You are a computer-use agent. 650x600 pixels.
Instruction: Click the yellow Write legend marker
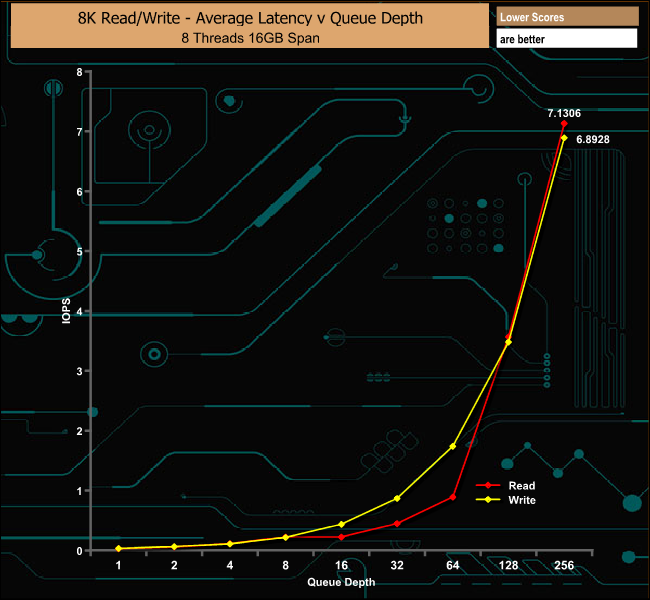(488, 500)
